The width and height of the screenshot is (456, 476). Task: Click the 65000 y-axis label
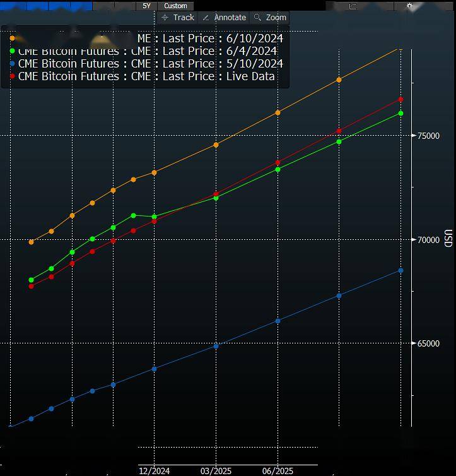(x=428, y=343)
